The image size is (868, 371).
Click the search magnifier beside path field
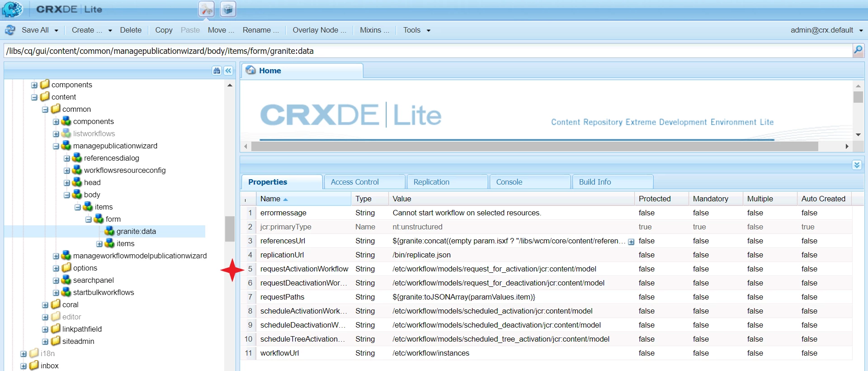(858, 50)
